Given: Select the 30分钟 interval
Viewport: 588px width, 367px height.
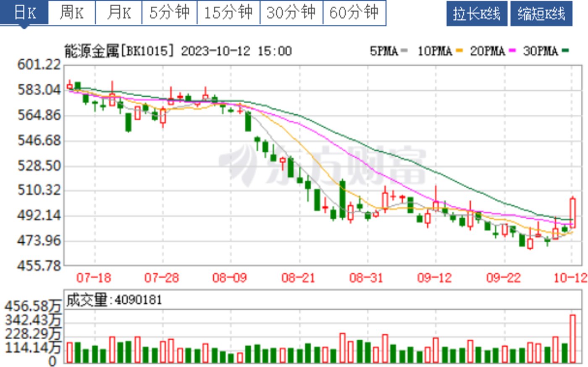Looking at the screenshot, I should pos(290,13).
